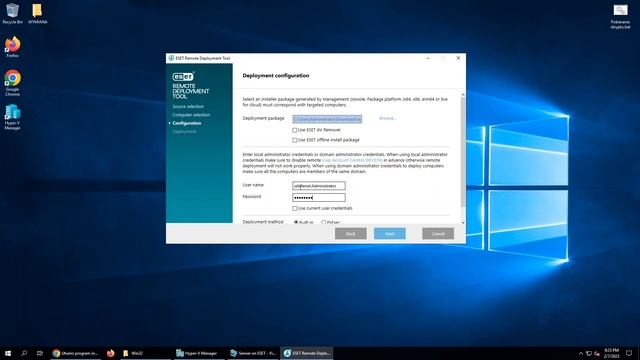Click the Back button

pyautogui.click(x=351, y=233)
